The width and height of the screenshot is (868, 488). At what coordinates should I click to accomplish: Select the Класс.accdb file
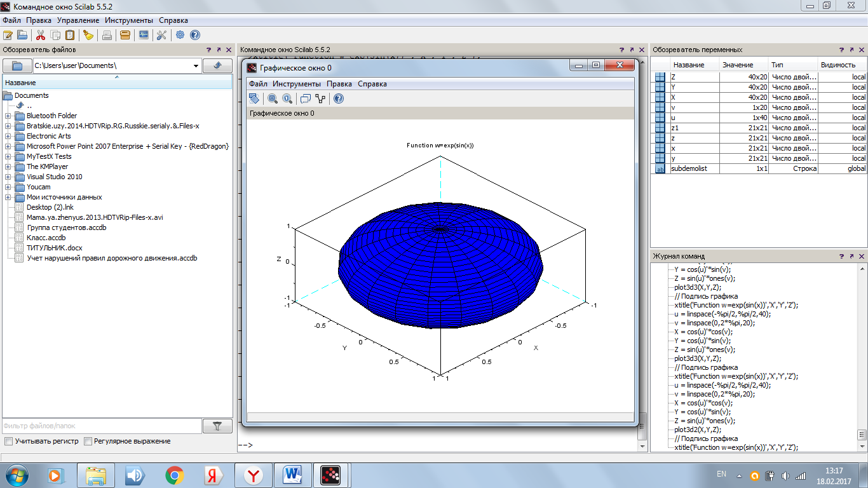tap(46, 238)
